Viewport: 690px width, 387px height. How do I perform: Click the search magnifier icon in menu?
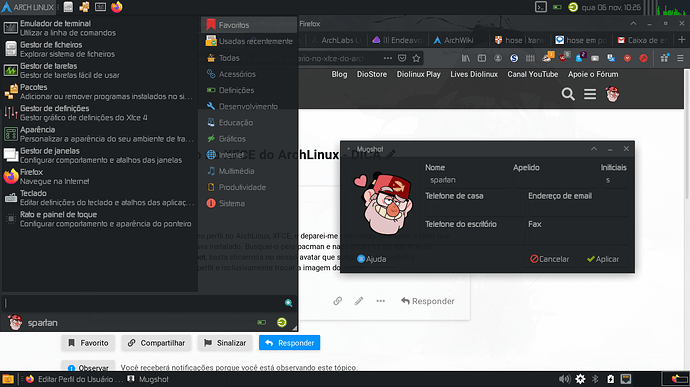tap(289, 303)
